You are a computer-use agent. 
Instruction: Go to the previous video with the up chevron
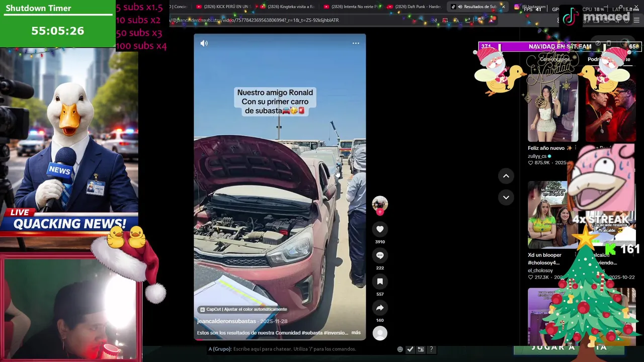coord(506,176)
